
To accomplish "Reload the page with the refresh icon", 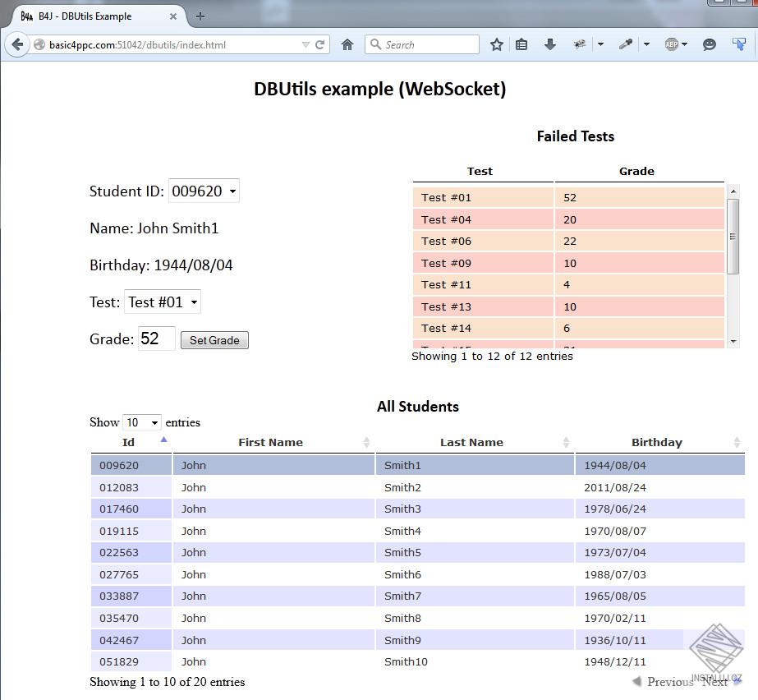I will click(x=320, y=44).
